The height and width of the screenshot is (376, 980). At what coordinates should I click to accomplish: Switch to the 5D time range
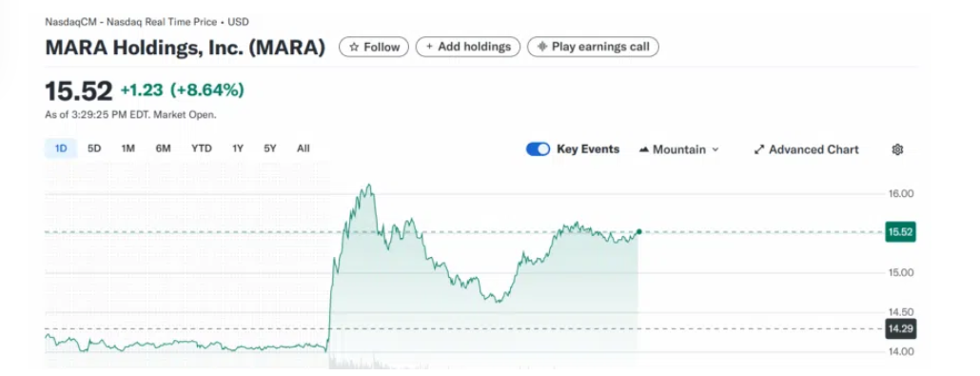(94, 148)
